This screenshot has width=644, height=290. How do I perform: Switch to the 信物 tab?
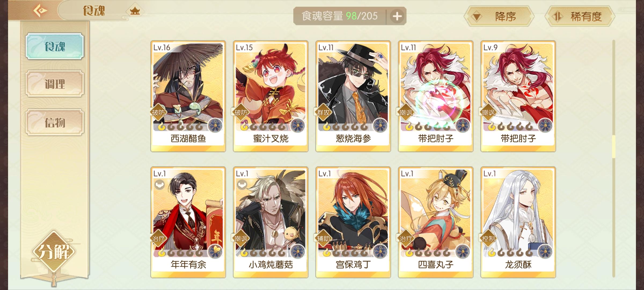click(x=55, y=122)
